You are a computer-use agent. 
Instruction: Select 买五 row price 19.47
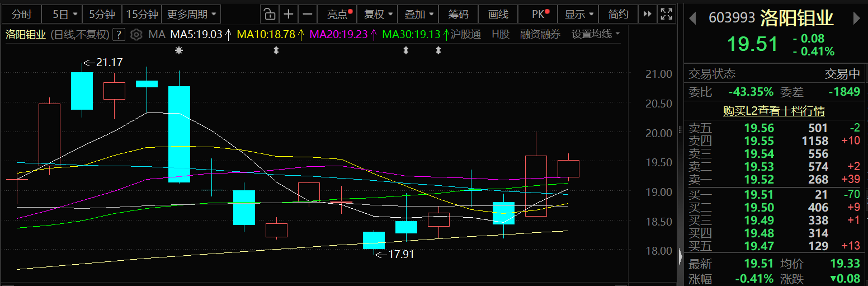click(759, 246)
